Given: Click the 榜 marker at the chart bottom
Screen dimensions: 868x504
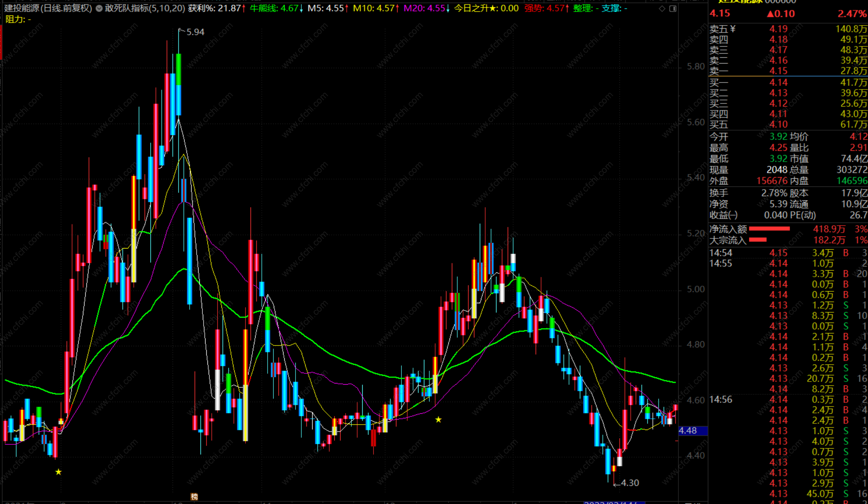Looking at the screenshot, I should click(194, 497).
